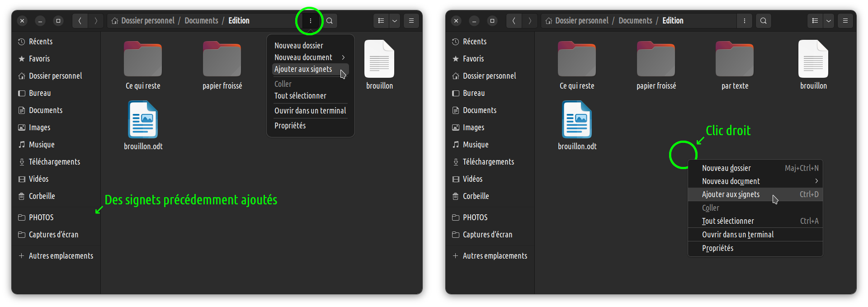Open the search icon in the left window
Image resolution: width=868 pixels, height=307 pixels.
point(330,21)
